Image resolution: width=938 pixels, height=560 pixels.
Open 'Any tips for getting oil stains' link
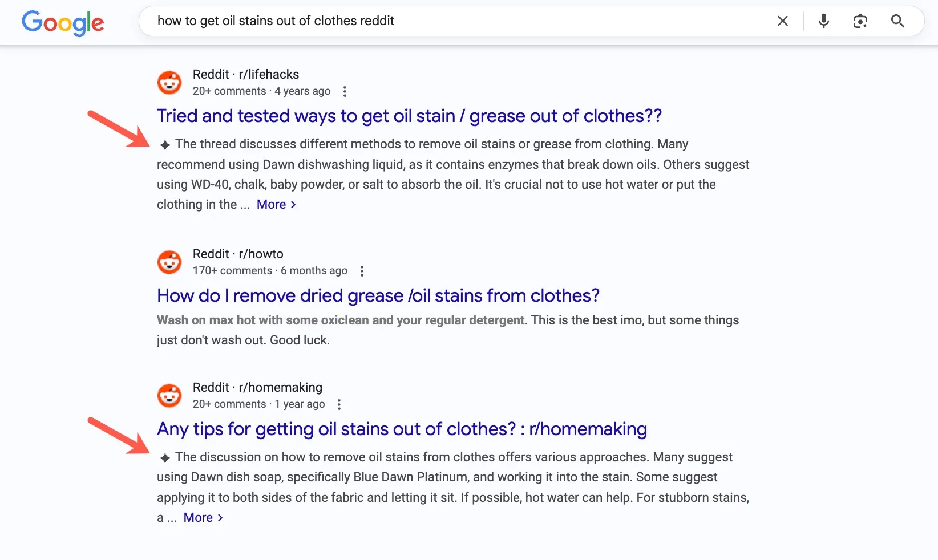[x=402, y=429]
